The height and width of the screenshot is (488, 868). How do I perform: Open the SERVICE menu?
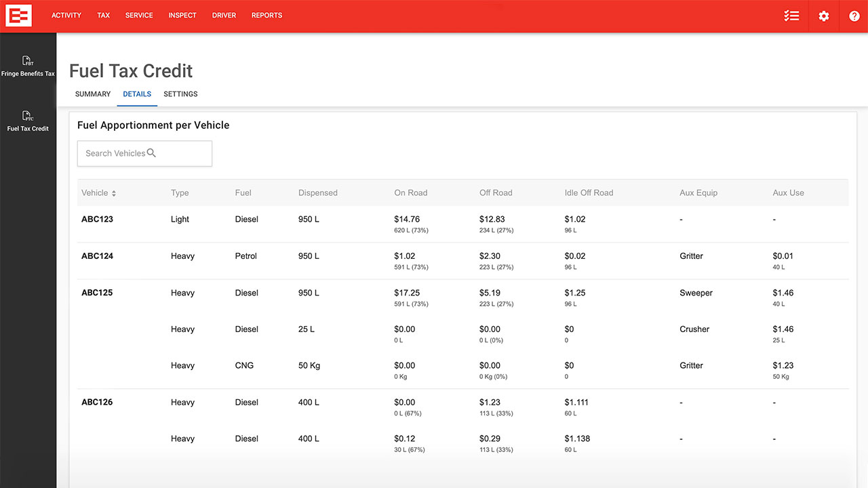tap(139, 16)
